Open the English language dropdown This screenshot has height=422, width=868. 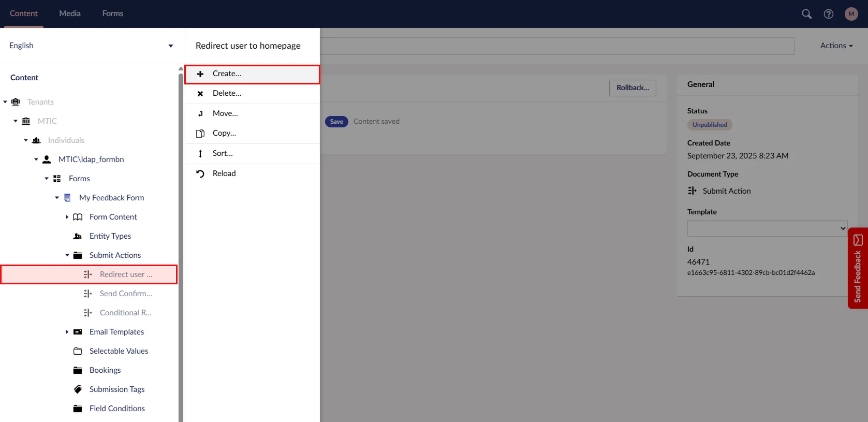click(91, 46)
